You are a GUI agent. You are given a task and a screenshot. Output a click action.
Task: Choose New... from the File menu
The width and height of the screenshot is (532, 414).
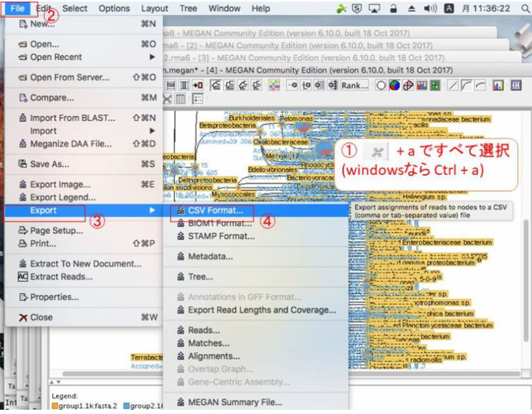(x=84, y=24)
